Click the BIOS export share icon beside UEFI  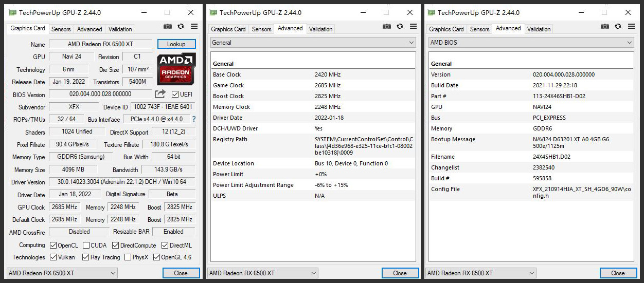[160, 94]
